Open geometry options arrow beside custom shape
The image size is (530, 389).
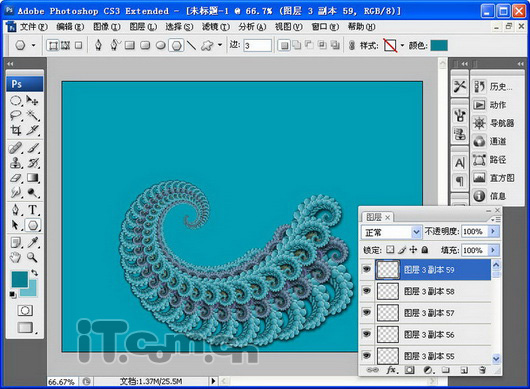220,45
